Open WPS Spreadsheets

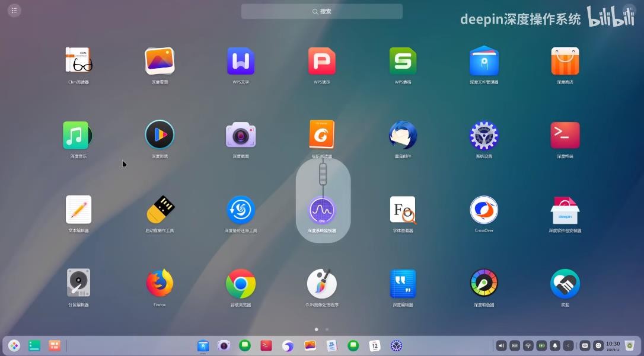pos(403,62)
